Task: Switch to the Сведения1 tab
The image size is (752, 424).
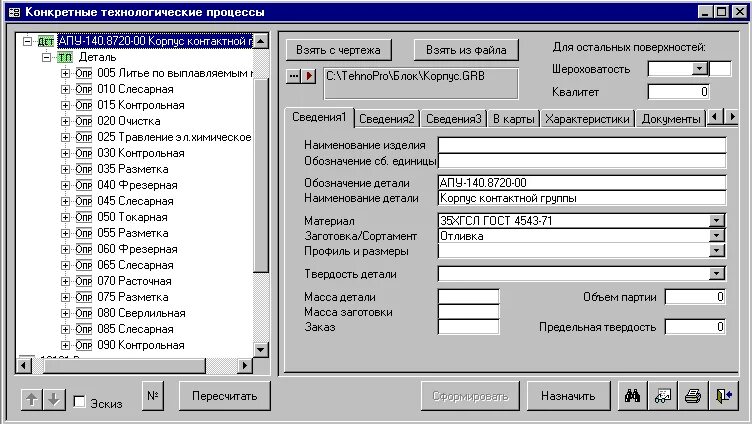Action: click(x=319, y=118)
